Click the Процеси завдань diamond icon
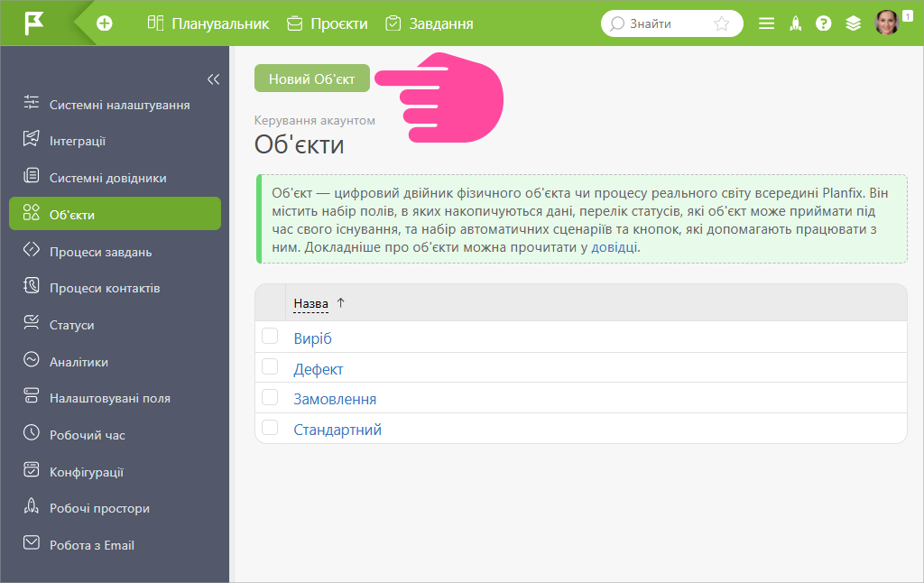Viewport: 924px width, 583px height. click(32, 249)
